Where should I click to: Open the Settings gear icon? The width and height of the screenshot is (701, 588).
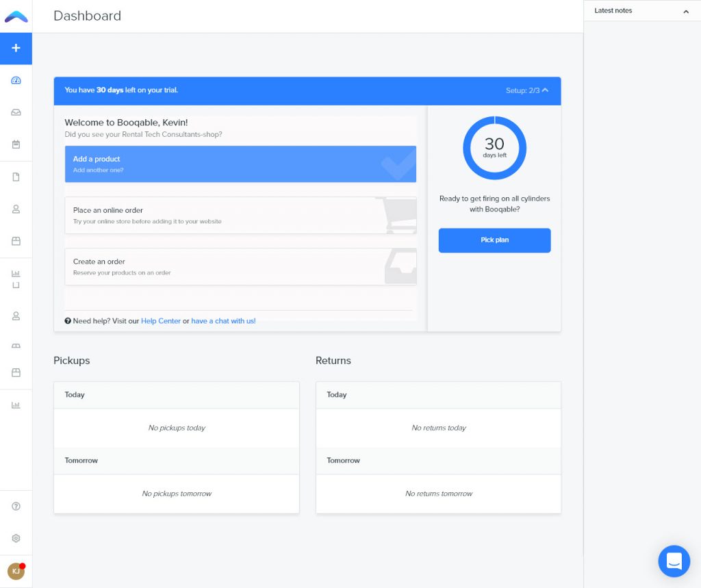[16, 538]
